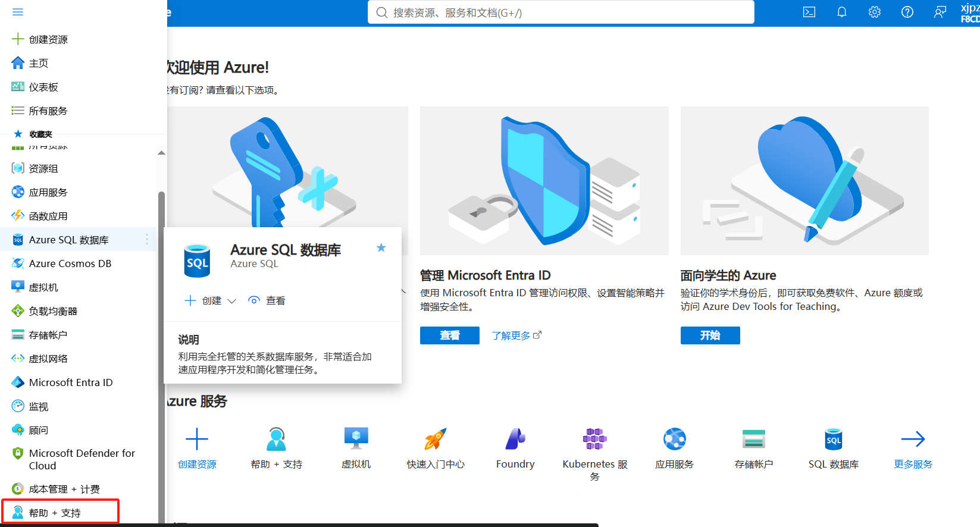Screen dimensions: 980x527
Task: Click the 负载均衡器 diamond icon
Action: tap(18, 311)
